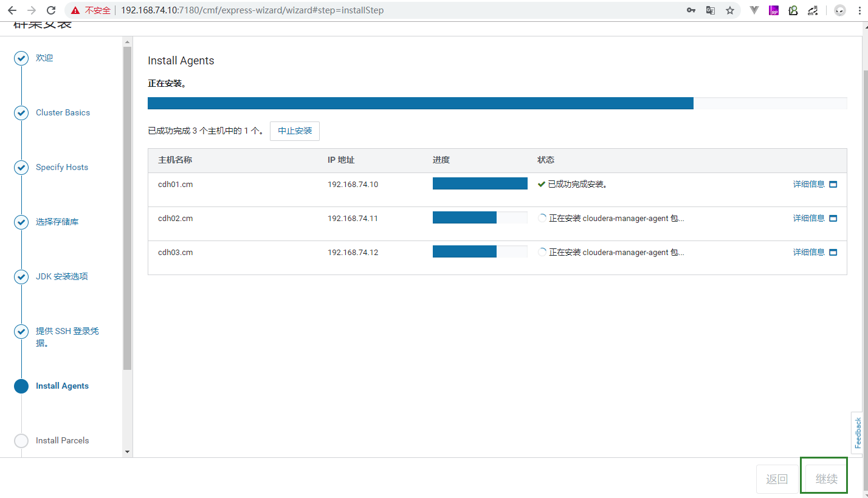Go to the 选择存储库 step
The image size is (868, 498).
pos(57,222)
